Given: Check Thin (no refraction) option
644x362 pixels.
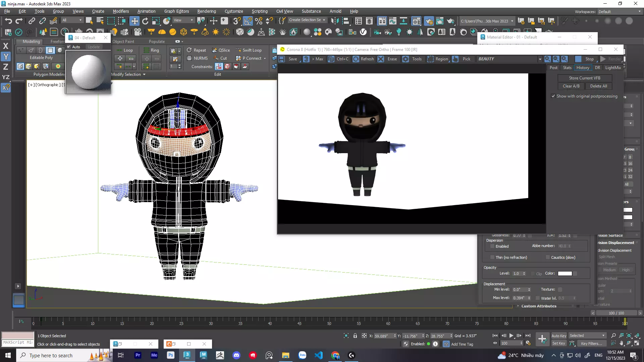Looking at the screenshot, I should pos(492,257).
